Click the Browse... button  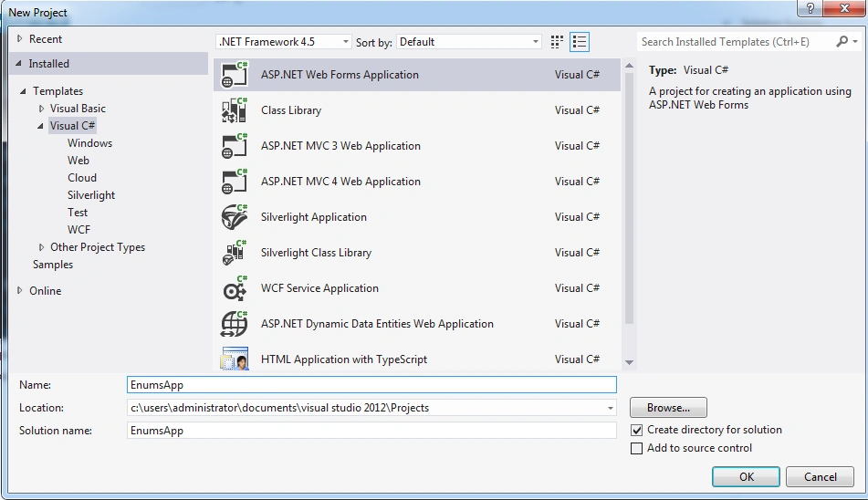tap(668, 408)
